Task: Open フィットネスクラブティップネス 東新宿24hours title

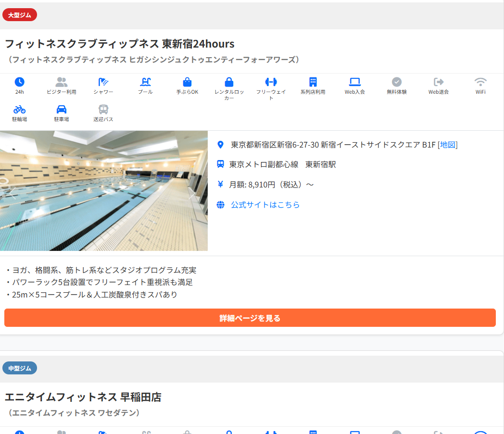Action: coord(120,44)
